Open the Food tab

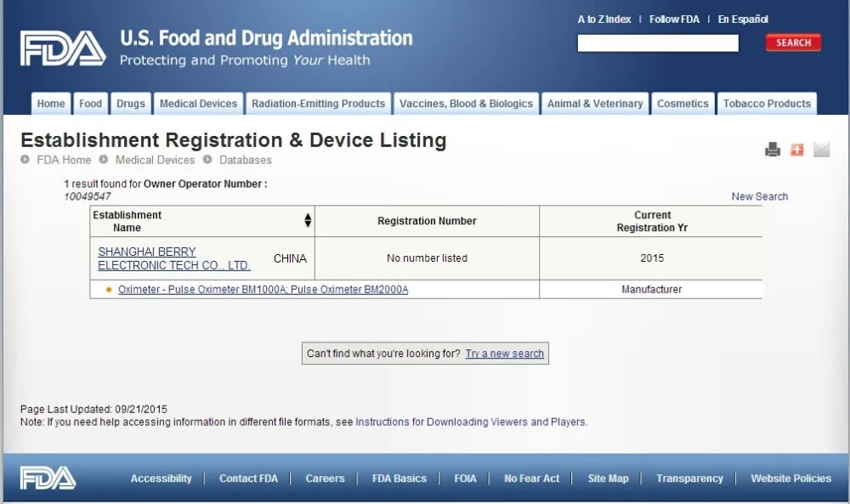(91, 104)
